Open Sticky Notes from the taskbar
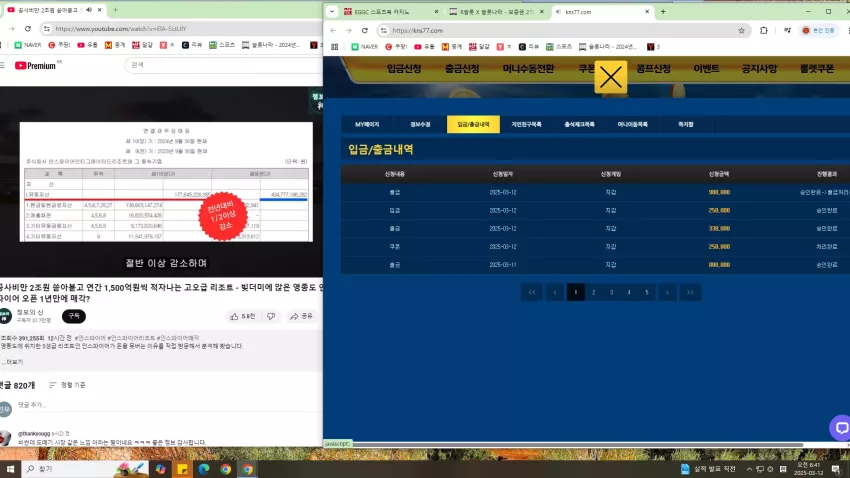Viewport: 850px width, 478px height. coord(182,469)
